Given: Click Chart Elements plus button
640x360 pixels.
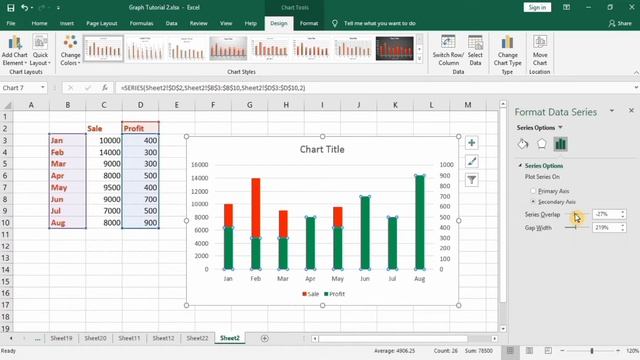Looking at the screenshot, I should tap(471, 143).
